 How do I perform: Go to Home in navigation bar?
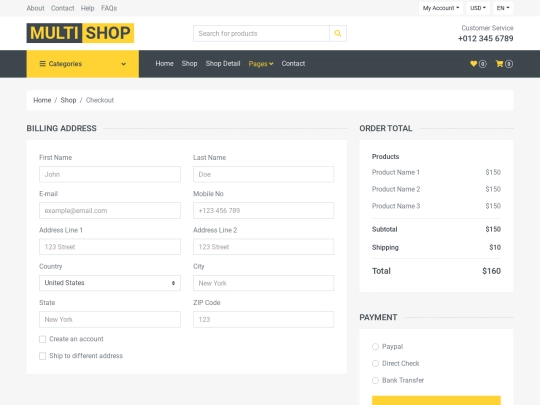tap(164, 64)
